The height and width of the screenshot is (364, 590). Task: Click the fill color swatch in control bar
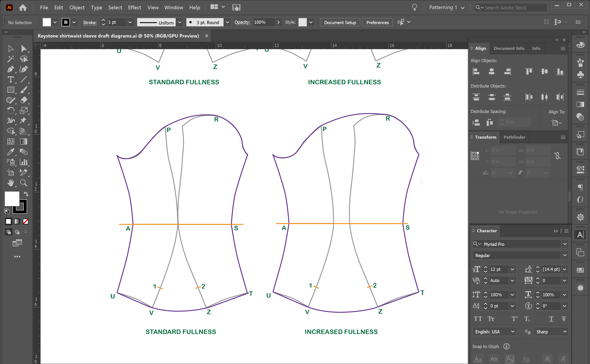[x=47, y=22]
